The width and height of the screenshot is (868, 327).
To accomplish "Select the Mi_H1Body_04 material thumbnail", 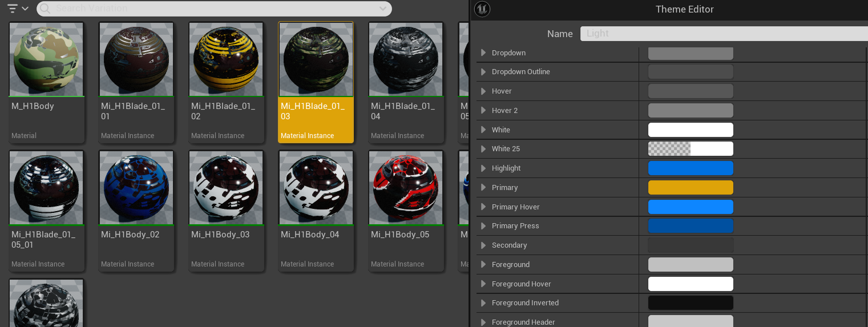I will click(x=316, y=188).
